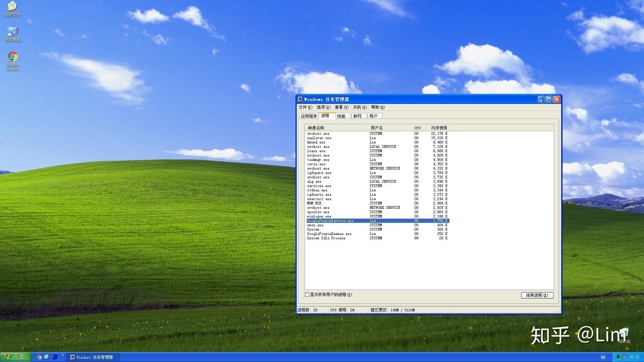Select the svchost.exe row using 7,104 K
Viewport: 644px width, 362px height.
click(377, 147)
